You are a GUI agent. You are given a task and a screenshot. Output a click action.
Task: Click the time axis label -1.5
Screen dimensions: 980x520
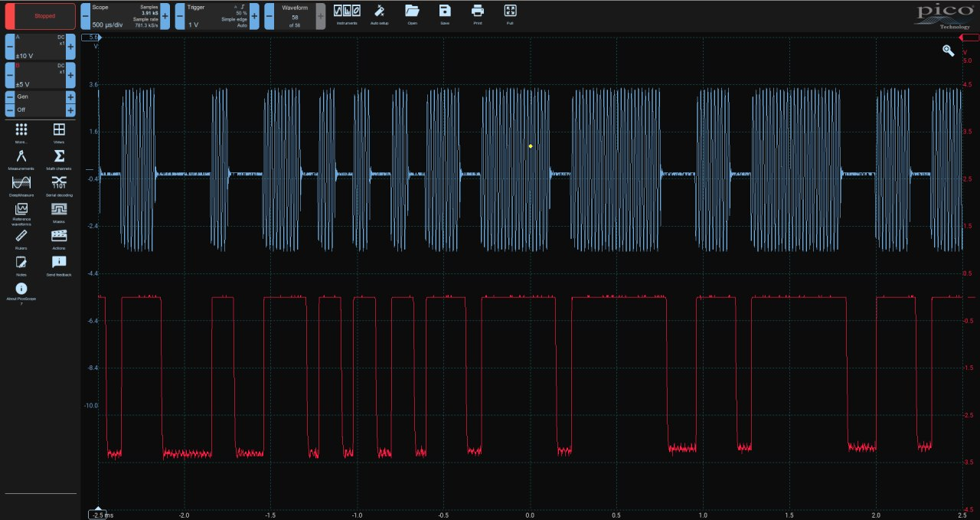[269, 515]
